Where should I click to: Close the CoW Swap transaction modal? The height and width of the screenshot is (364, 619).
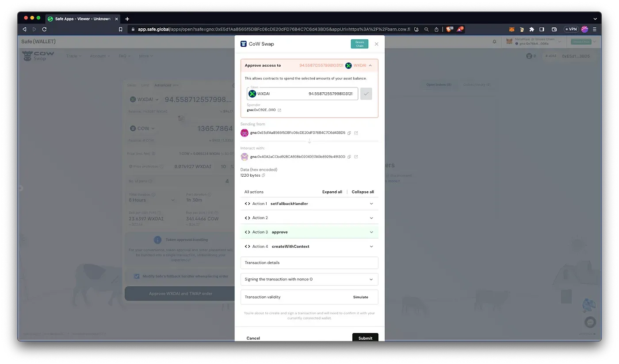pyautogui.click(x=377, y=44)
